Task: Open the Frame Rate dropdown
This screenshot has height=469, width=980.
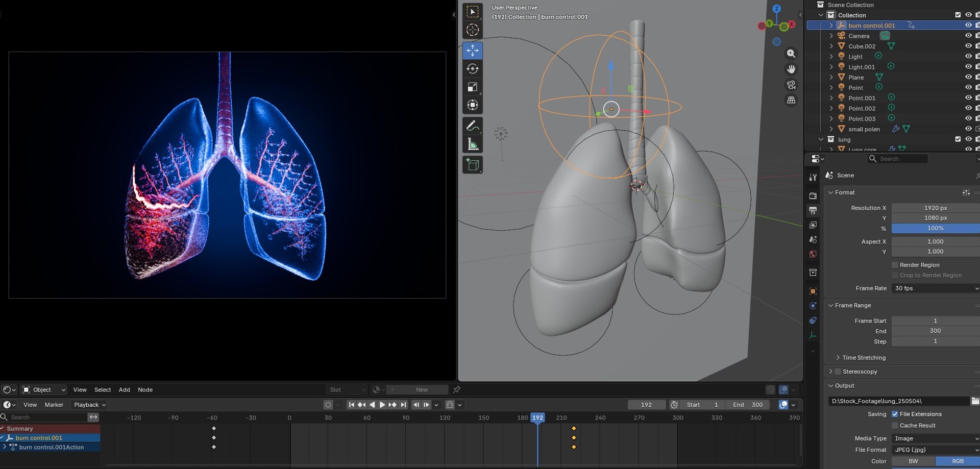Action: pyautogui.click(x=936, y=288)
